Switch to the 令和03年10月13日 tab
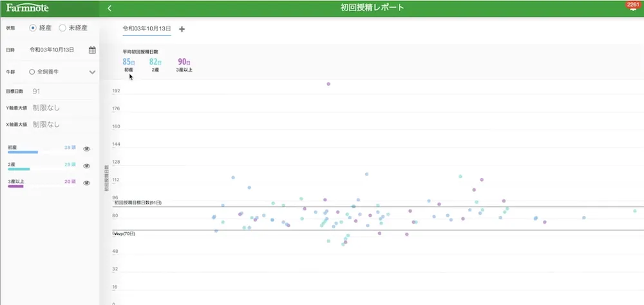Image resolution: width=644 pixels, height=305 pixels. coord(147,29)
